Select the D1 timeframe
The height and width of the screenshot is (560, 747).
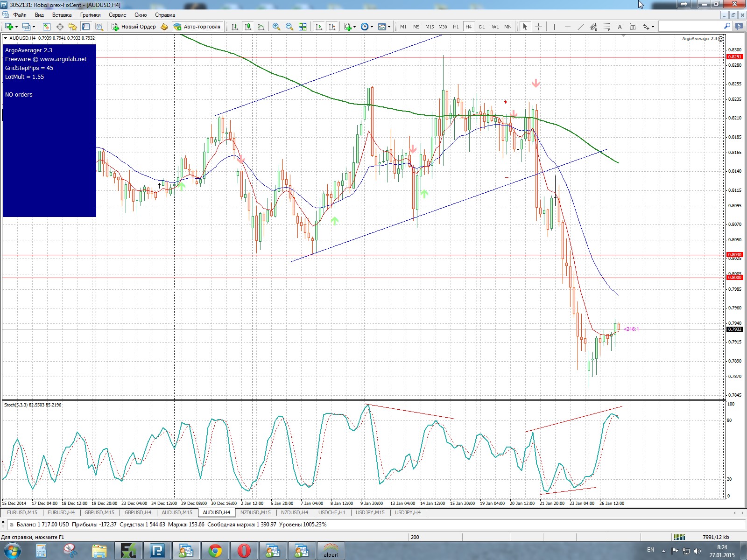tap(482, 27)
